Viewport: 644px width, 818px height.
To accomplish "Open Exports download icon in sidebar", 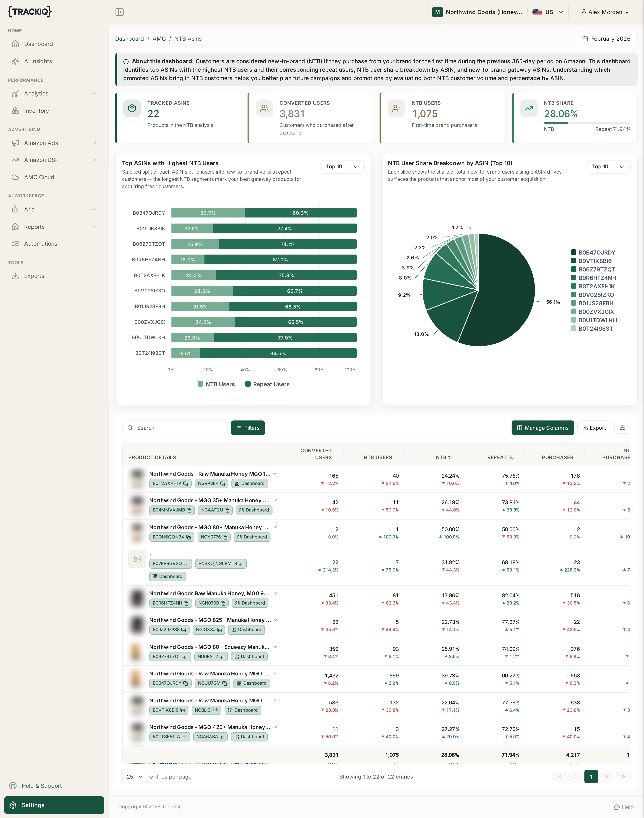I will [15, 276].
